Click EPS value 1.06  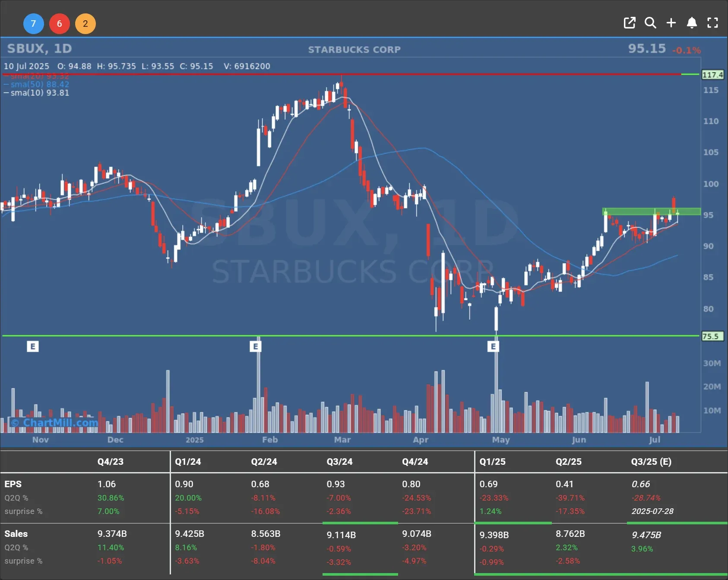[107, 484]
